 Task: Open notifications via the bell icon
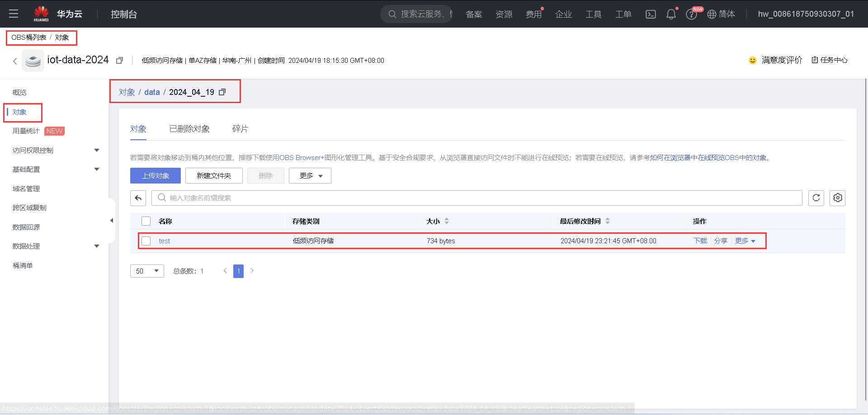(671, 14)
